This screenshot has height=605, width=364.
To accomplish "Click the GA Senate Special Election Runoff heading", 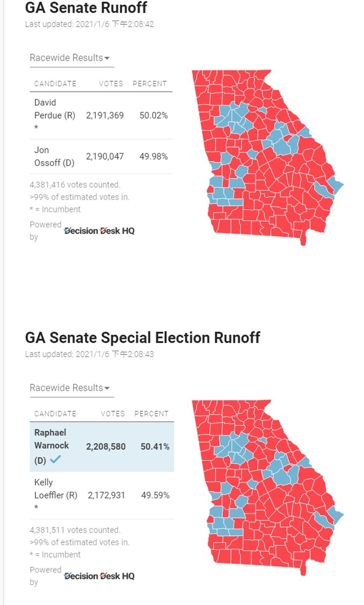I will coord(142,338).
